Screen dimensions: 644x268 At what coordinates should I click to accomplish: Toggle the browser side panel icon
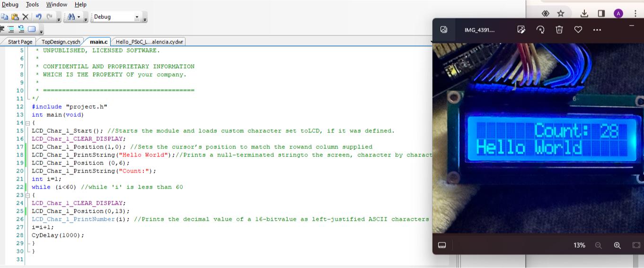point(601,13)
